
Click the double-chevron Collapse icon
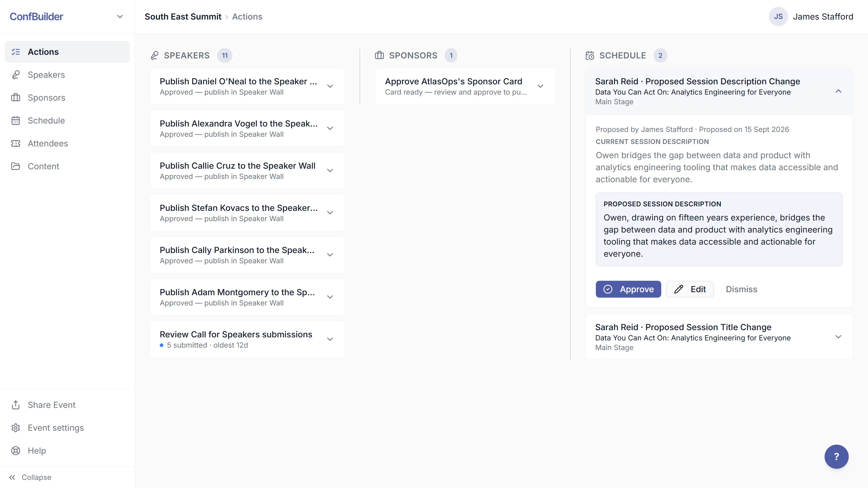pyautogui.click(x=12, y=477)
